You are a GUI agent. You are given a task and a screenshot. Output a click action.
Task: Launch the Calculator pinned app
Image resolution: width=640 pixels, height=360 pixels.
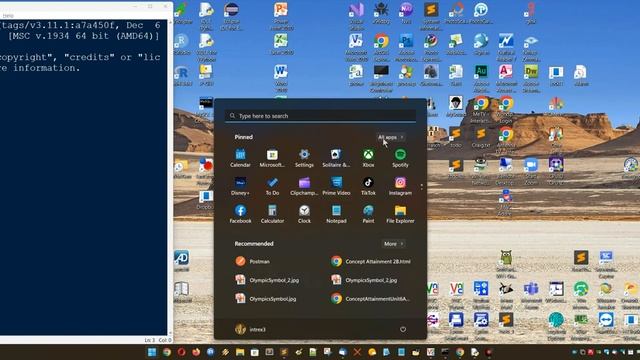point(272,214)
